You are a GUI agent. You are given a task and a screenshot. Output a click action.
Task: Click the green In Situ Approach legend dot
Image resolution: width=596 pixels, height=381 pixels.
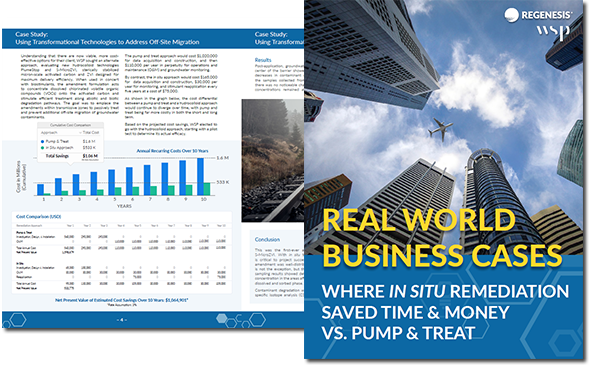pyautogui.click(x=43, y=148)
